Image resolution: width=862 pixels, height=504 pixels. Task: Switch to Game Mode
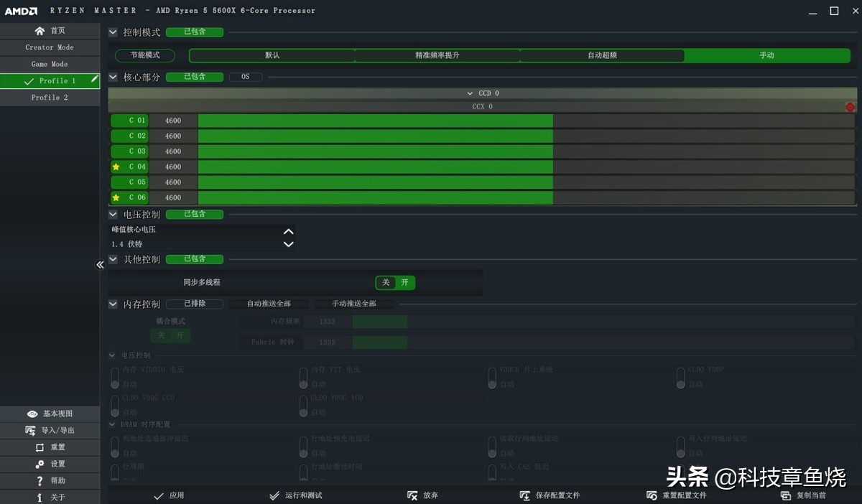(50, 64)
